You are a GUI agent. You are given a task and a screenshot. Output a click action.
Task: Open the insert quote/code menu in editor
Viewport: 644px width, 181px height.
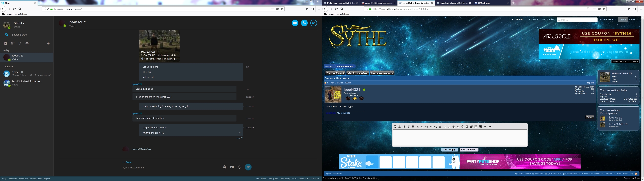[476, 127]
